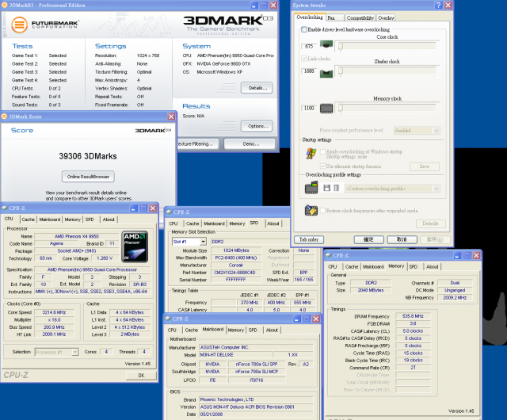This screenshot has width=507, height=420.
Task: Click the CPU-Z processor window title icon
Action: point(5,208)
